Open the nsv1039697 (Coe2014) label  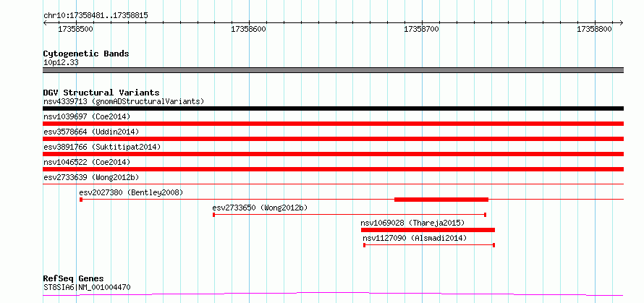(87, 116)
